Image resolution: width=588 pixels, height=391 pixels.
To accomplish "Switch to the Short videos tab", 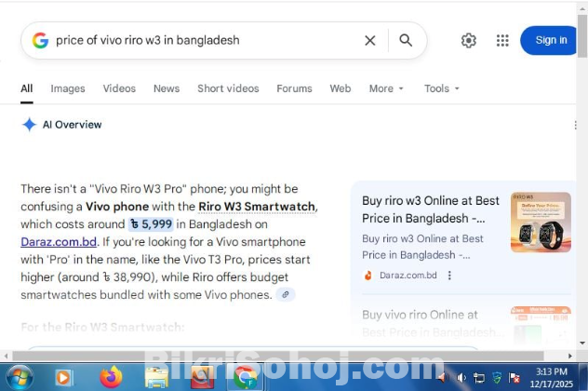I will click(x=228, y=88).
